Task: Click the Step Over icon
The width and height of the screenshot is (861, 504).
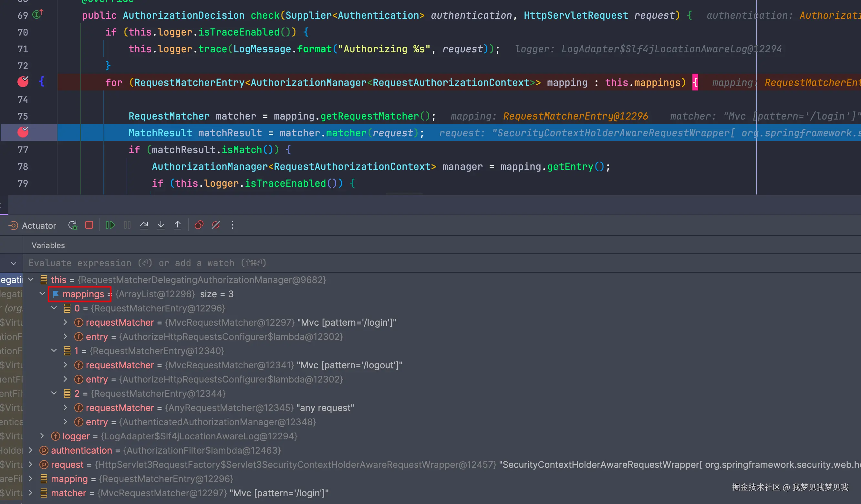Action: click(144, 225)
